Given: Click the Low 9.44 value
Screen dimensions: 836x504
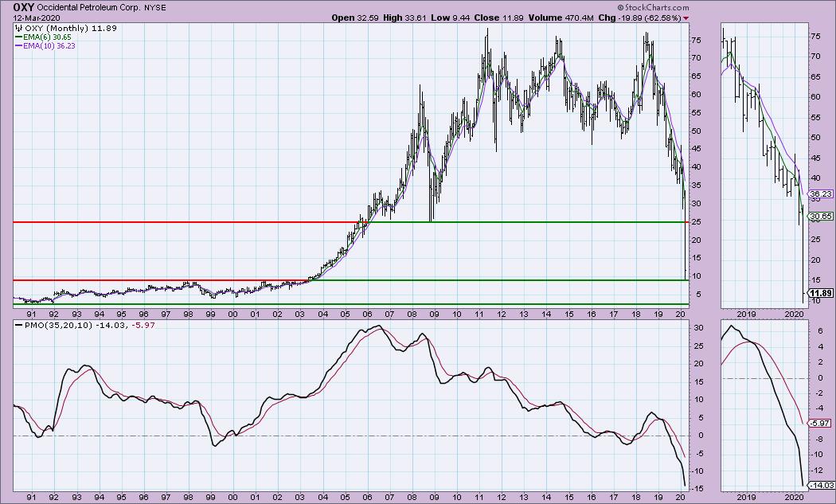Looking at the screenshot, I should point(450,18).
